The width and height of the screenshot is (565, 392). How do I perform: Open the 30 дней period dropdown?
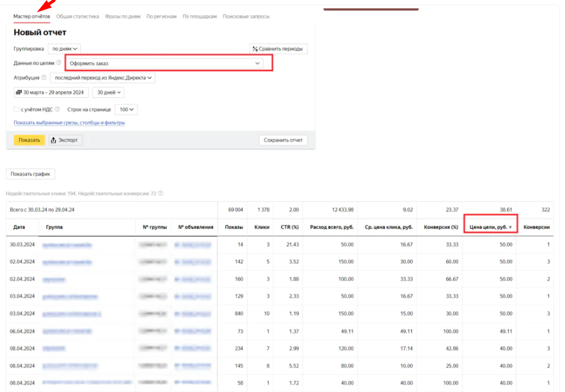click(108, 93)
